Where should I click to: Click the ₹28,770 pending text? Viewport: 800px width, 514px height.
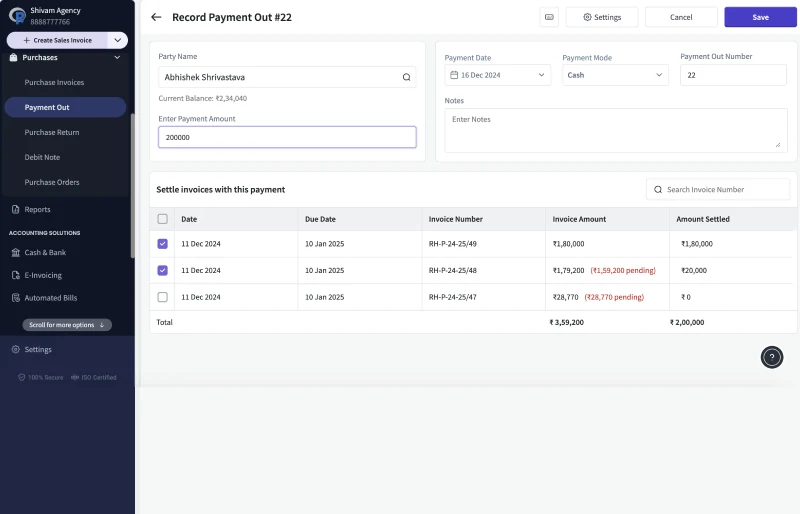pyautogui.click(x=614, y=297)
